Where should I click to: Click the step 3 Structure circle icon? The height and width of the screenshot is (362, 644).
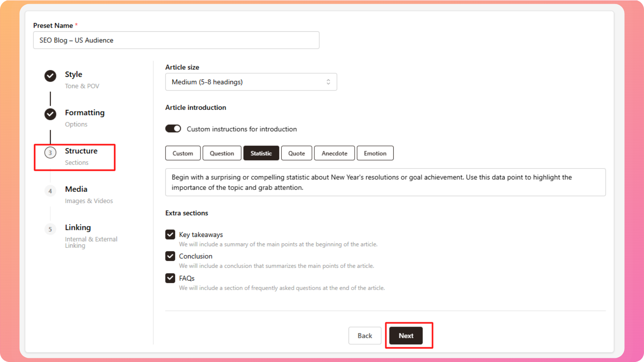(x=50, y=153)
